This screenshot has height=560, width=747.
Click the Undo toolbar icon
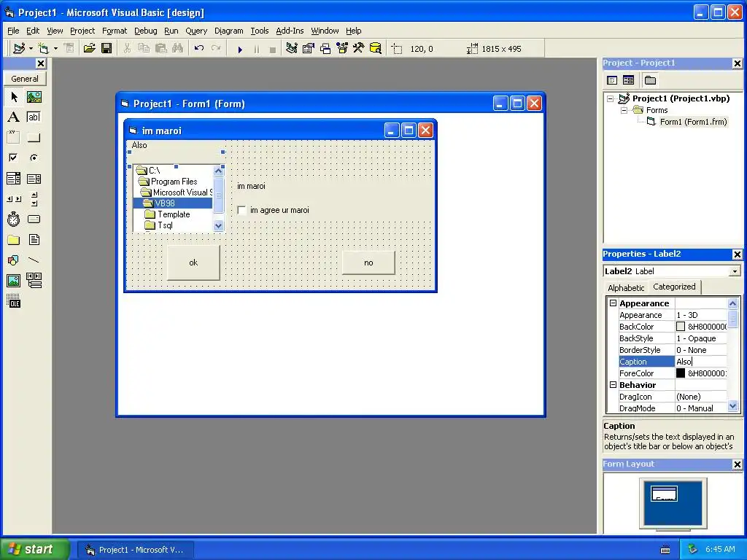[x=199, y=49]
